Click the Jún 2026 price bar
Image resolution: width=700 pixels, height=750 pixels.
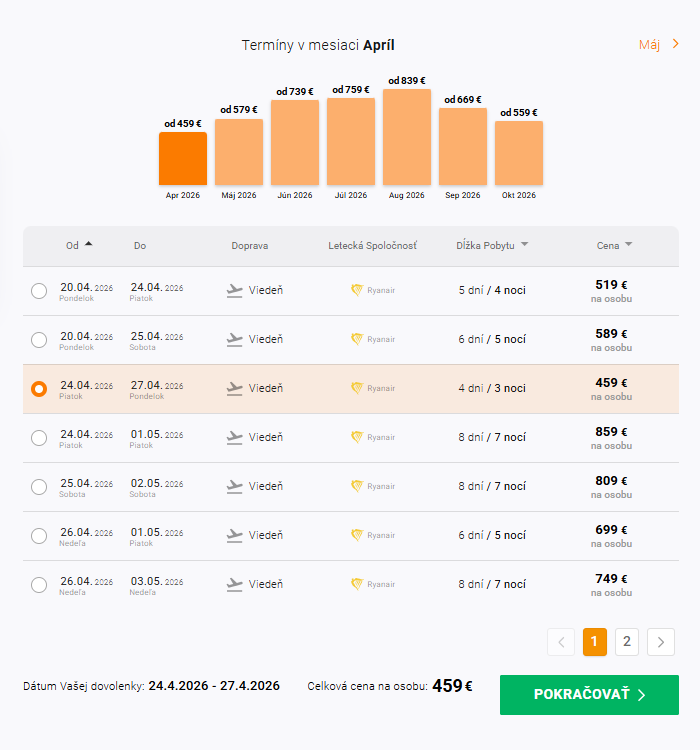pos(295,142)
